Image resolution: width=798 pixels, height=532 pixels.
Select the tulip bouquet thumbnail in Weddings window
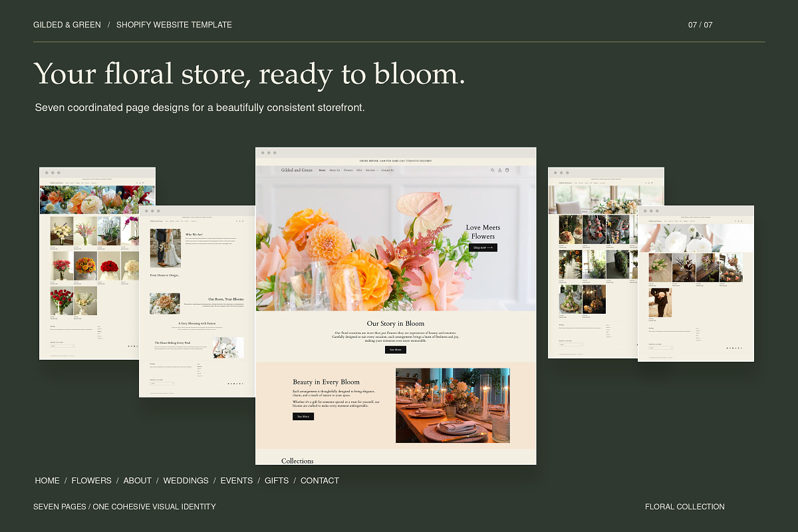pos(660,268)
